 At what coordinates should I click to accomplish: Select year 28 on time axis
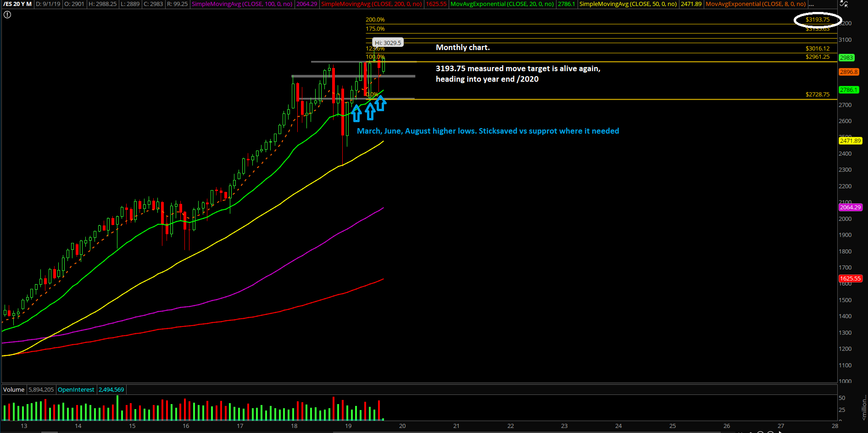(835, 426)
